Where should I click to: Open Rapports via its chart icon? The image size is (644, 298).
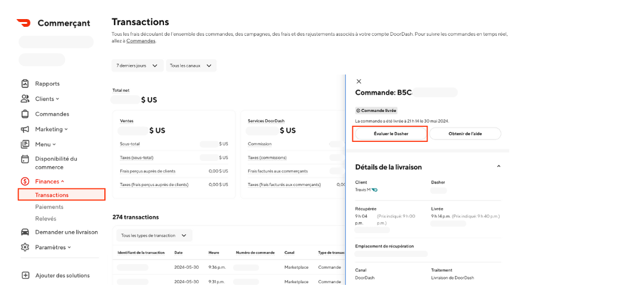pos(25,83)
